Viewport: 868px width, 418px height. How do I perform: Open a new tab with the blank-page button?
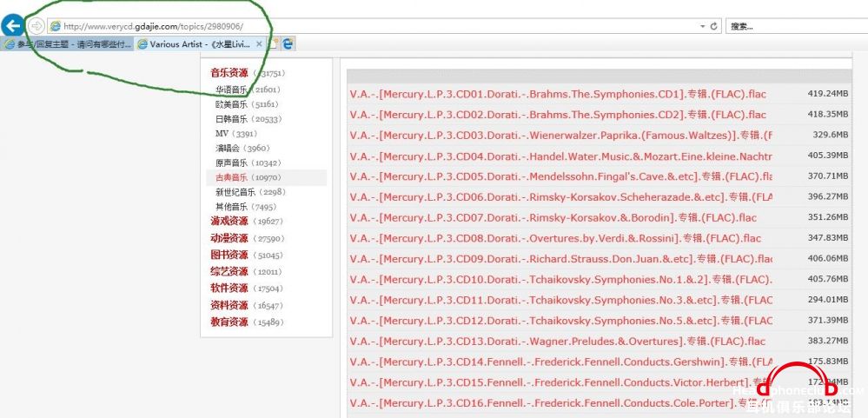pyautogui.click(x=273, y=44)
